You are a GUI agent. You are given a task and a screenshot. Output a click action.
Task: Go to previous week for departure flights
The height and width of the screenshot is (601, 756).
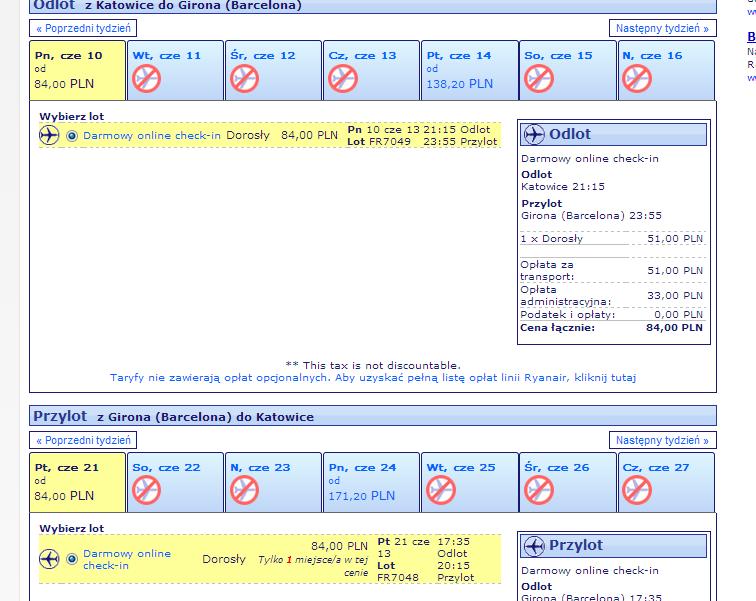pos(83,28)
